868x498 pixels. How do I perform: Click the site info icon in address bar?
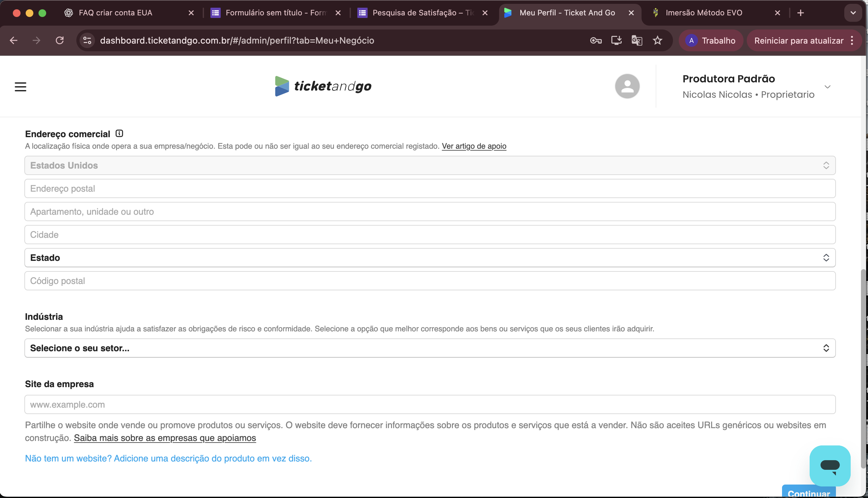point(87,41)
